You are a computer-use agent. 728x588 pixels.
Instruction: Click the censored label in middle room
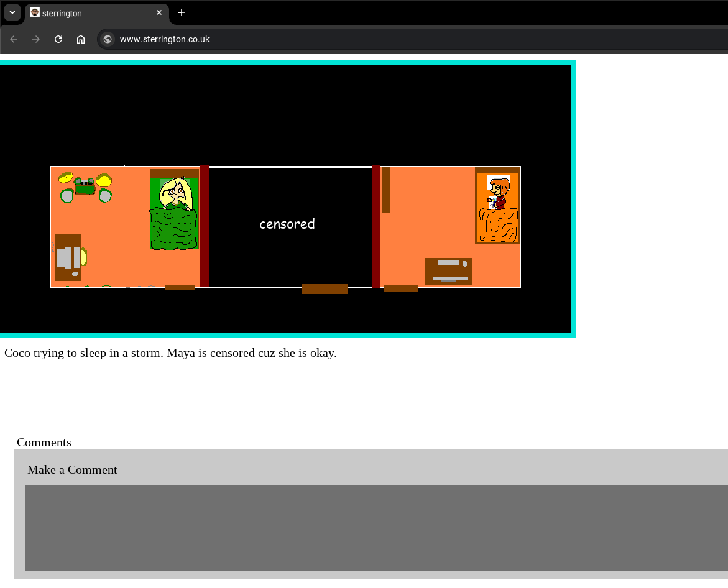(x=287, y=224)
